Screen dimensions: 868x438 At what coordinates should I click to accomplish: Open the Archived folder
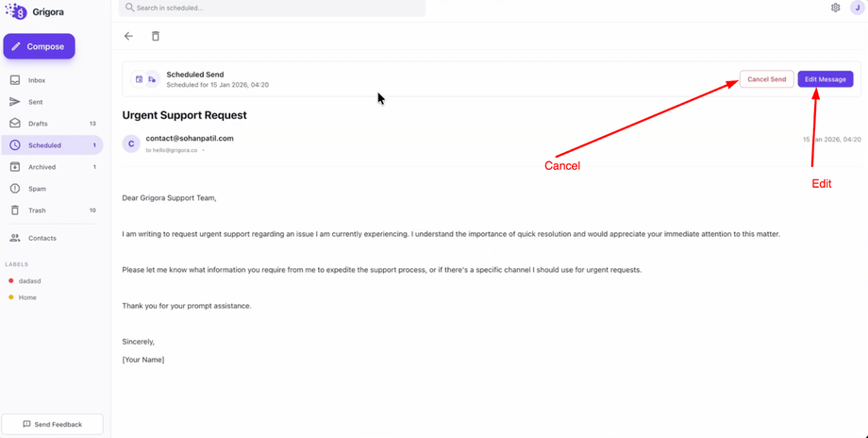52,167
